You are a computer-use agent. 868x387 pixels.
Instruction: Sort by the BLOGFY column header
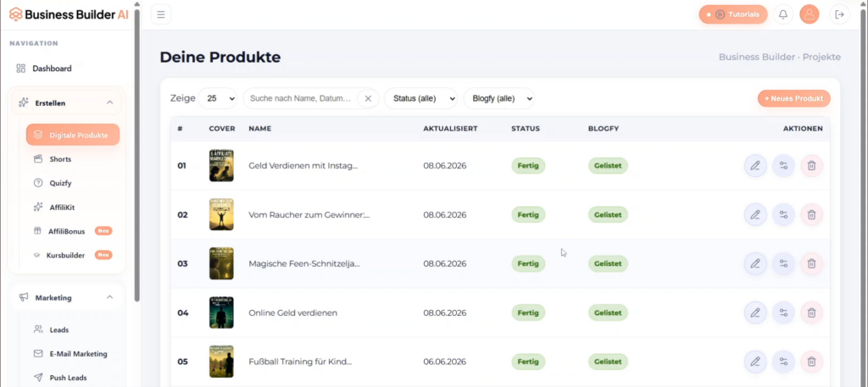(x=604, y=129)
